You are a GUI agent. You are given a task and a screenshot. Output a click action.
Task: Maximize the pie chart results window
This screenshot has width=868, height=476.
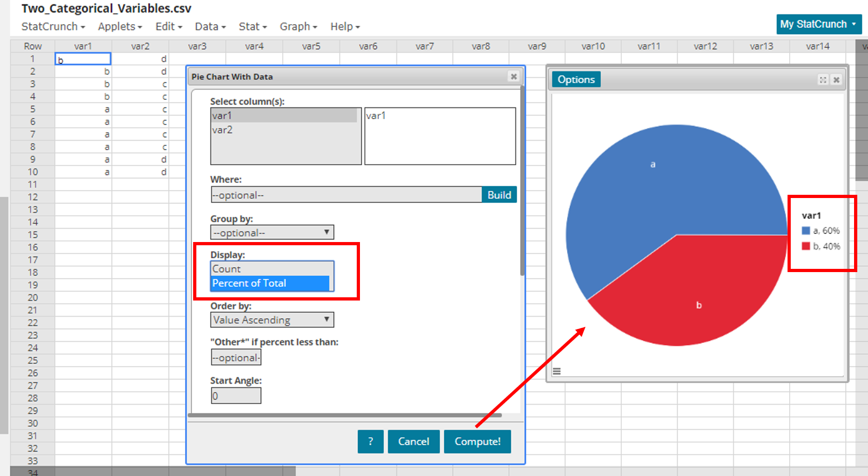[823, 80]
